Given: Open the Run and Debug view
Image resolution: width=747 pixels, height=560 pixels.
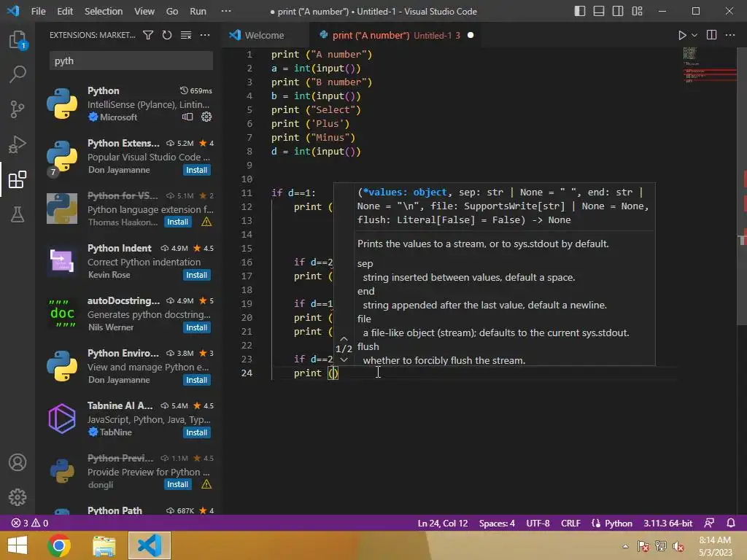Looking at the screenshot, I should (x=18, y=144).
